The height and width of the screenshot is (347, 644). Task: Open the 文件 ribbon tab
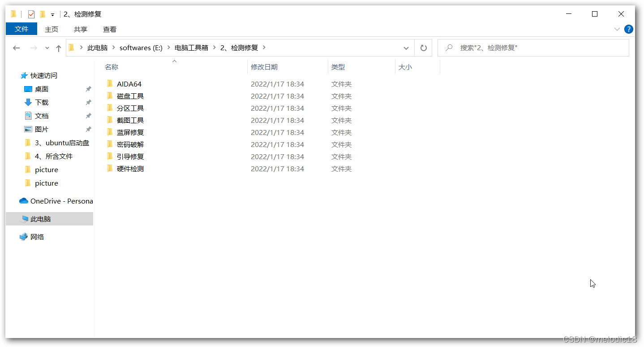(x=21, y=29)
